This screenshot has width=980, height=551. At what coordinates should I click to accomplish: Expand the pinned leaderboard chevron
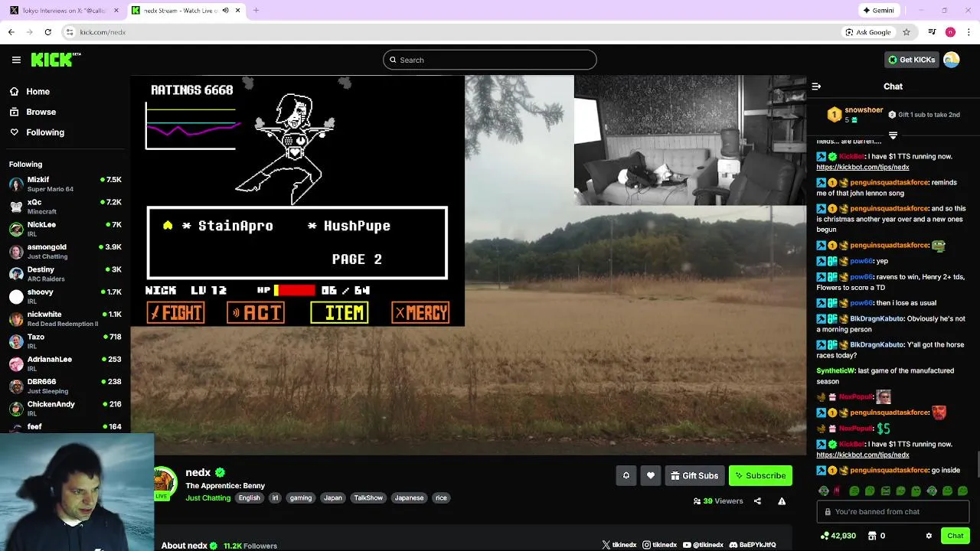pos(893,135)
